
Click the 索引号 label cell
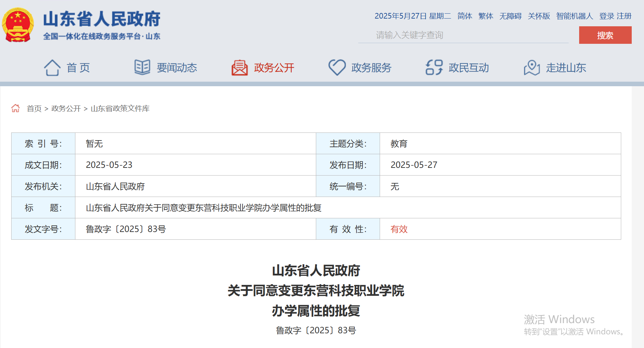(x=43, y=144)
